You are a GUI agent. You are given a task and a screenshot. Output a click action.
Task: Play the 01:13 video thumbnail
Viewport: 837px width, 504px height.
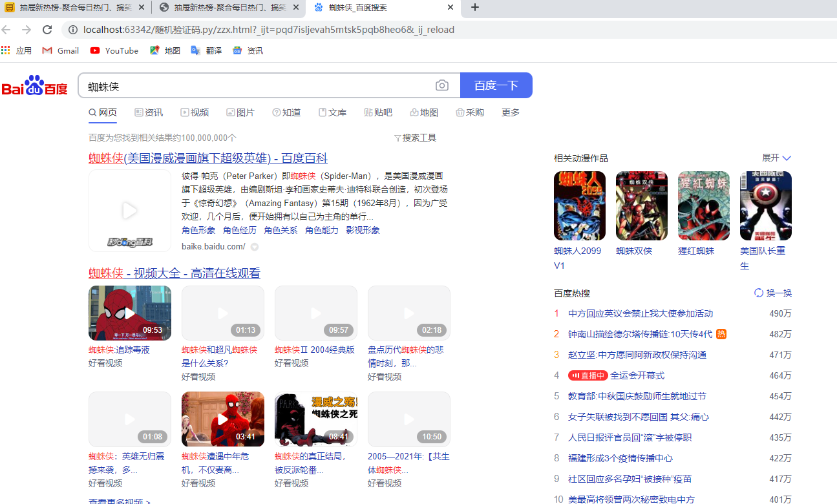point(223,313)
